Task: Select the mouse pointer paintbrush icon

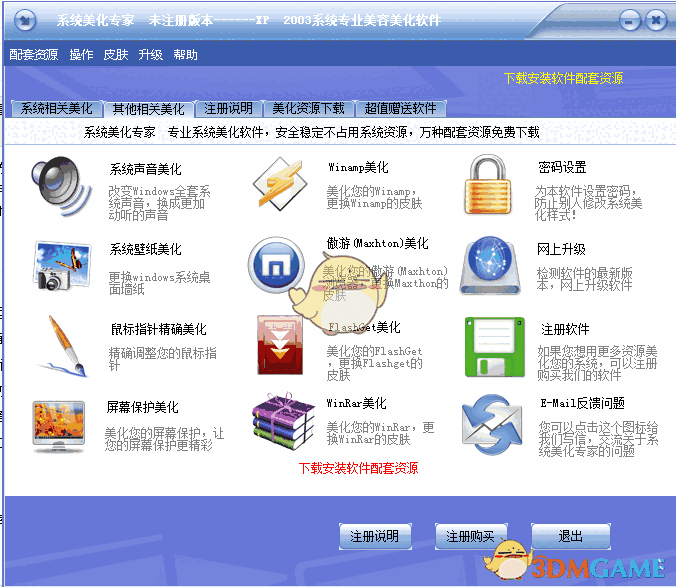Action: (65, 346)
